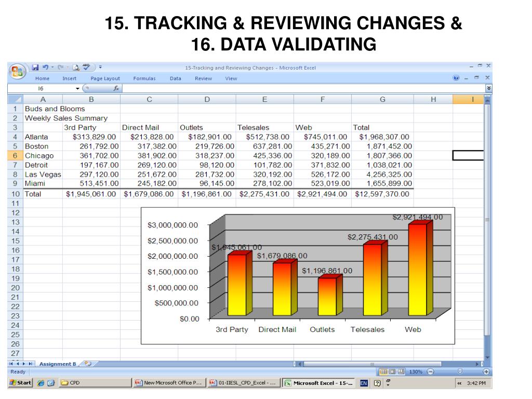Click in the Name Box field showing I6
Image resolution: width=532 pixels, height=399 pixels.
tap(41, 88)
